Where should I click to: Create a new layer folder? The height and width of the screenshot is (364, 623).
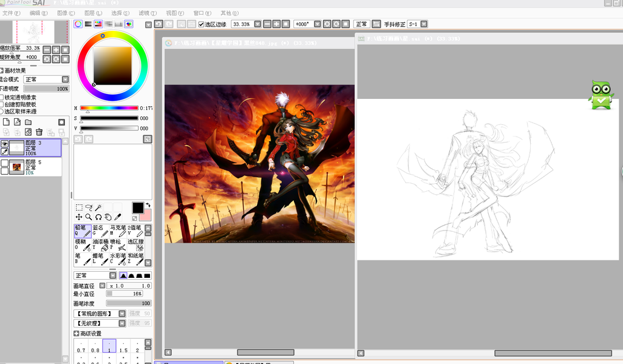(x=28, y=122)
